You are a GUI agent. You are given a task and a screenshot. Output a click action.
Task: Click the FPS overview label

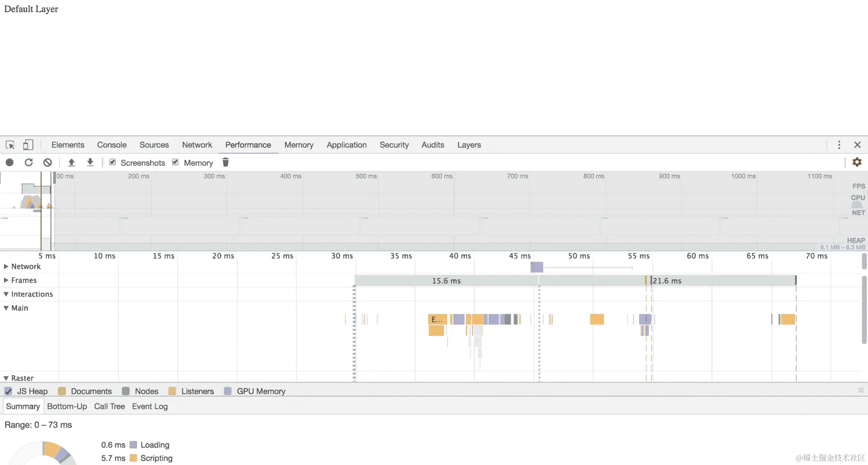point(858,186)
